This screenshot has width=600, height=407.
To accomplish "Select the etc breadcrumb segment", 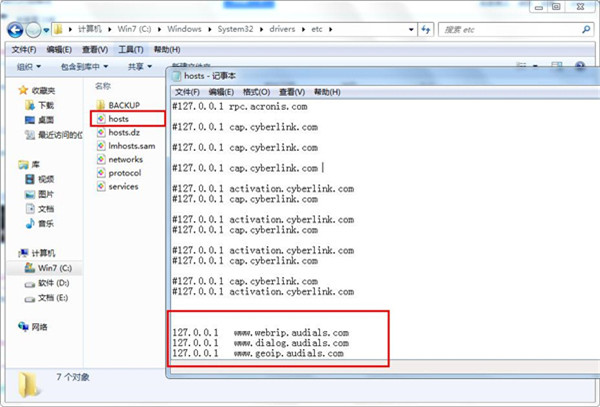I will 316,29.
